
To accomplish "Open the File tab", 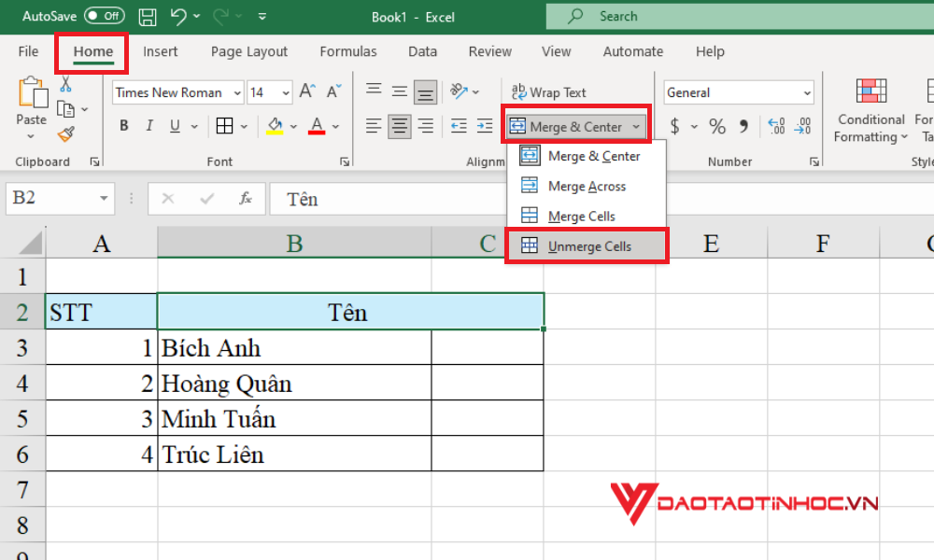I will click(28, 51).
